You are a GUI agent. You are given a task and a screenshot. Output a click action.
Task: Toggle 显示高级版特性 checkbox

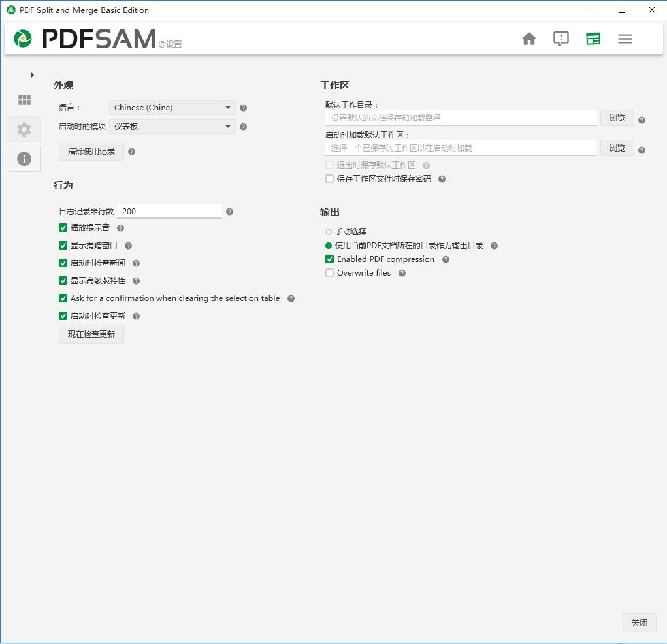coord(63,281)
